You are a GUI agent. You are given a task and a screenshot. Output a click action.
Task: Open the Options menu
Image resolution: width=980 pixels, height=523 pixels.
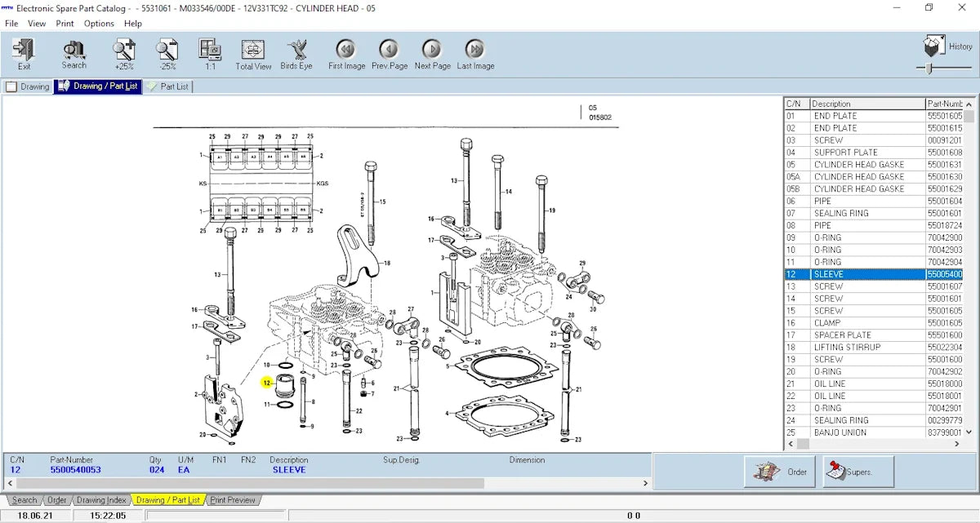(99, 24)
